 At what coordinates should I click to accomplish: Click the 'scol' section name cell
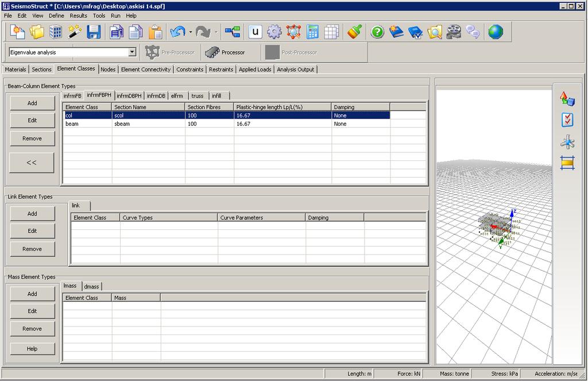(x=149, y=116)
